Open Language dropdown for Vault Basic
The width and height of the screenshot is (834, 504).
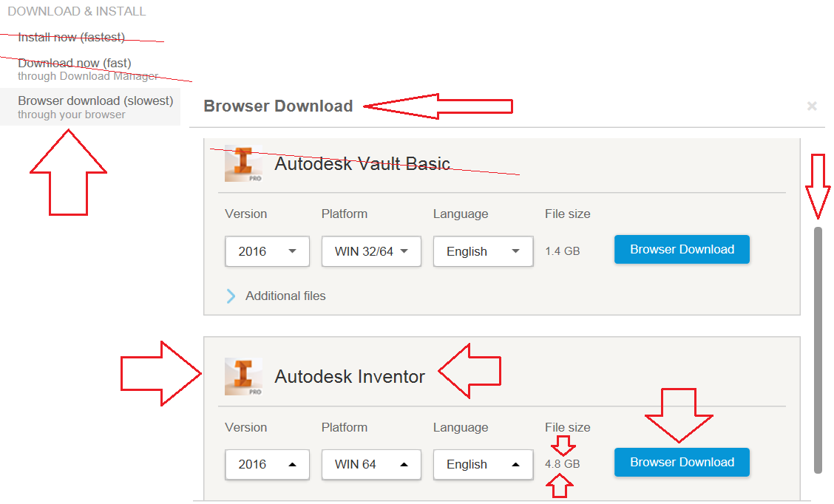tap(483, 251)
